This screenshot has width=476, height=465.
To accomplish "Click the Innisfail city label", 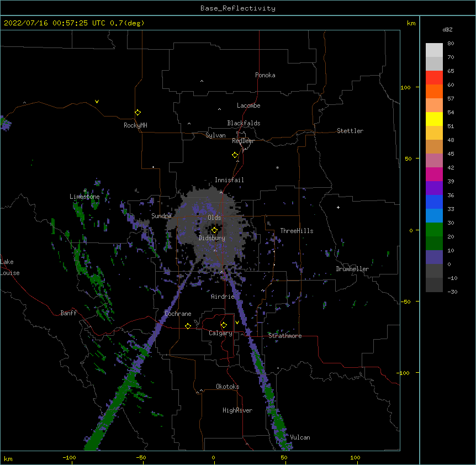I will [229, 180].
